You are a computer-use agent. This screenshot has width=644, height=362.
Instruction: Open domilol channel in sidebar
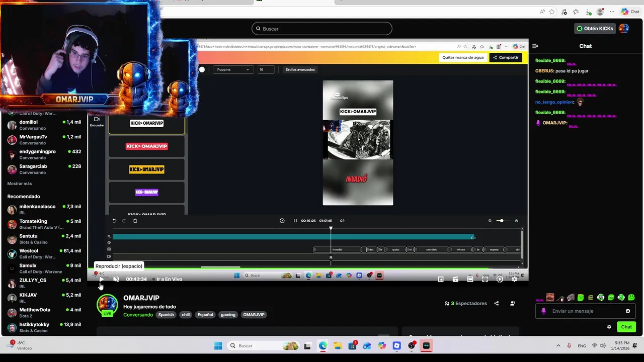pyautogui.click(x=44, y=125)
